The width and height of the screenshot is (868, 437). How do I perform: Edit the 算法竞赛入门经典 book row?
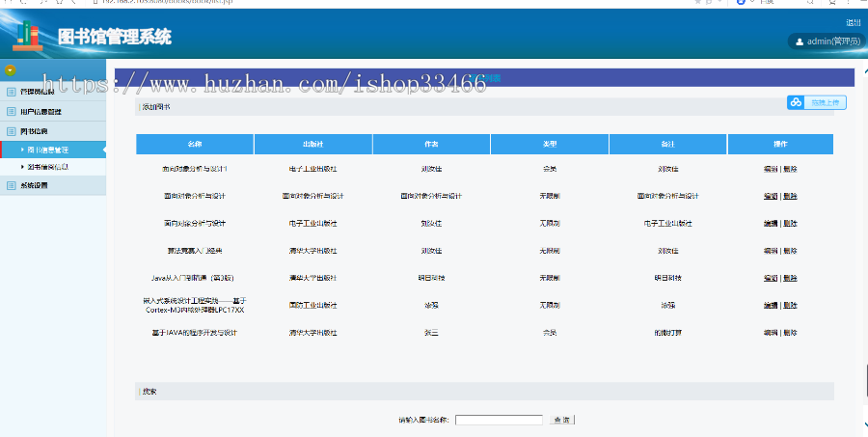click(771, 251)
